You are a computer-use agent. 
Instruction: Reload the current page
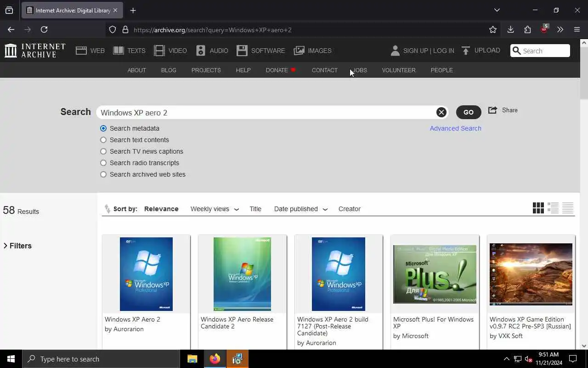[x=44, y=29]
